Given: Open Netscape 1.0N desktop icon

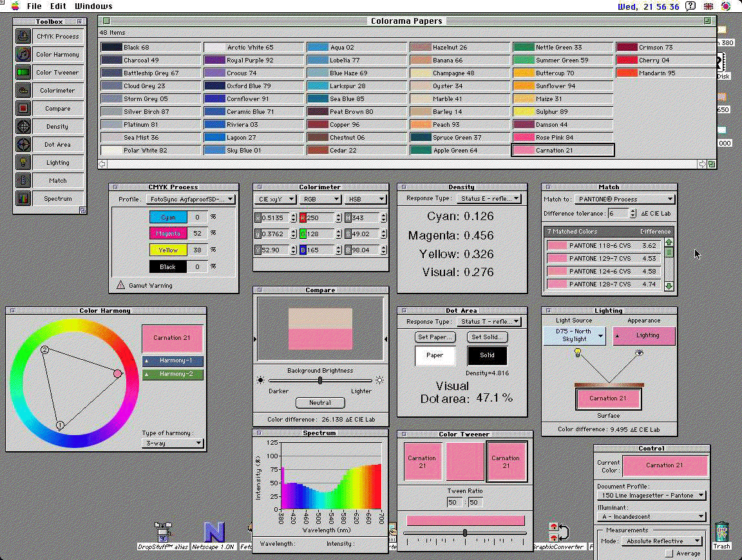Looking at the screenshot, I should (x=214, y=532).
